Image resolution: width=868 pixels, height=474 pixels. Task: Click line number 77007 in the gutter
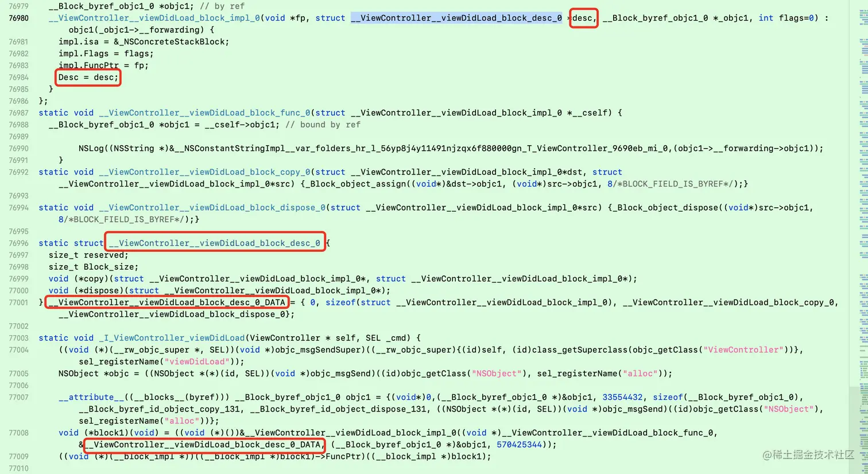point(18,397)
